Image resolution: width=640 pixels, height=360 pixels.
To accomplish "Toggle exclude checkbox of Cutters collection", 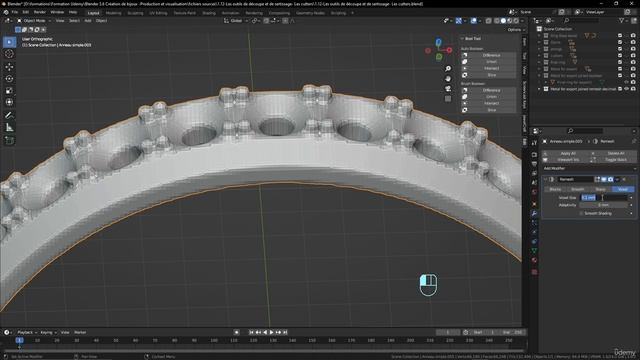I will pos(620,56).
